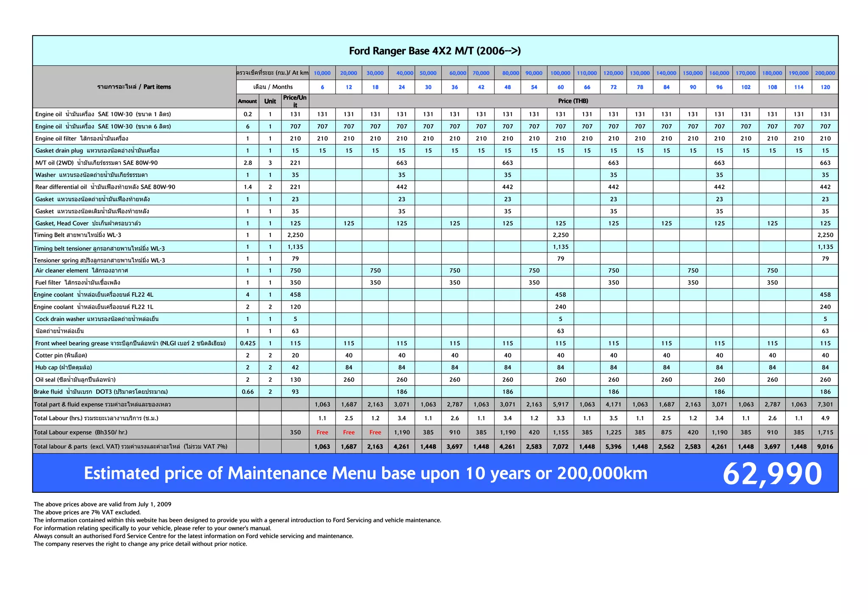Select the Amount column header
The height and width of the screenshot is (614, 868).
pyautogui.click(x=247, y=101)
